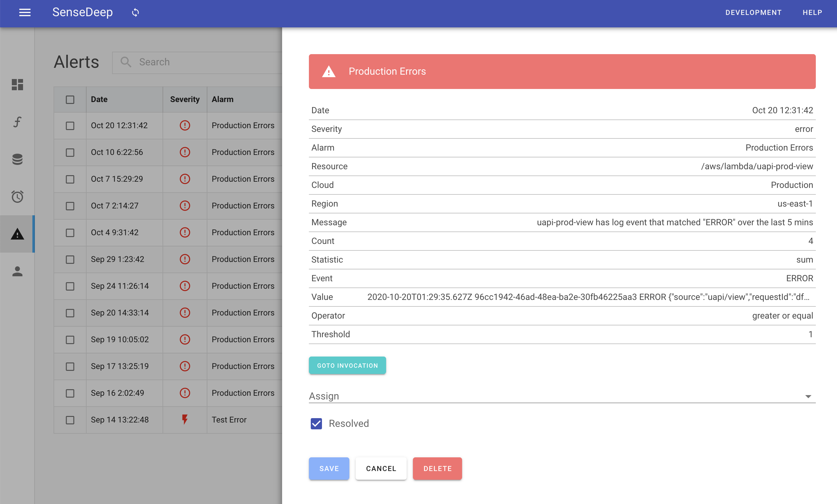Click severity icon for Oct 7 2:14:27 alert

pyautogui.click(x=185, y=206)
